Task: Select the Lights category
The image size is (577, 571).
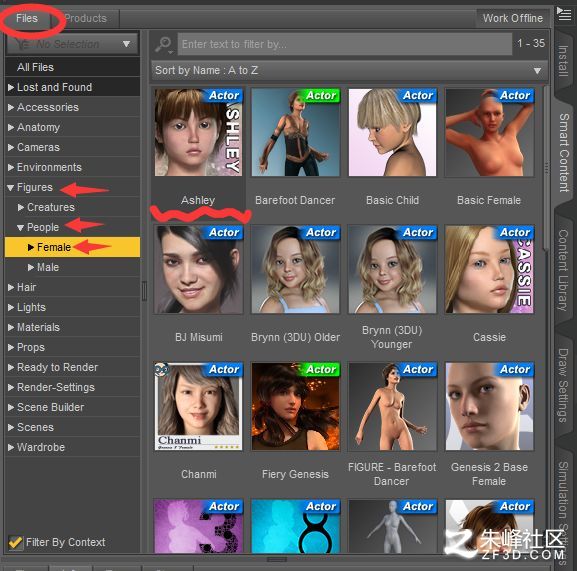Action: [x=72, y=307]
